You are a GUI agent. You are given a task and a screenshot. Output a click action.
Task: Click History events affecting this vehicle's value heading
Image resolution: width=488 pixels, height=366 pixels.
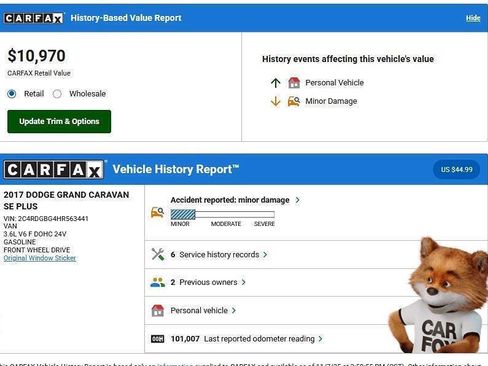coord(348,59)
